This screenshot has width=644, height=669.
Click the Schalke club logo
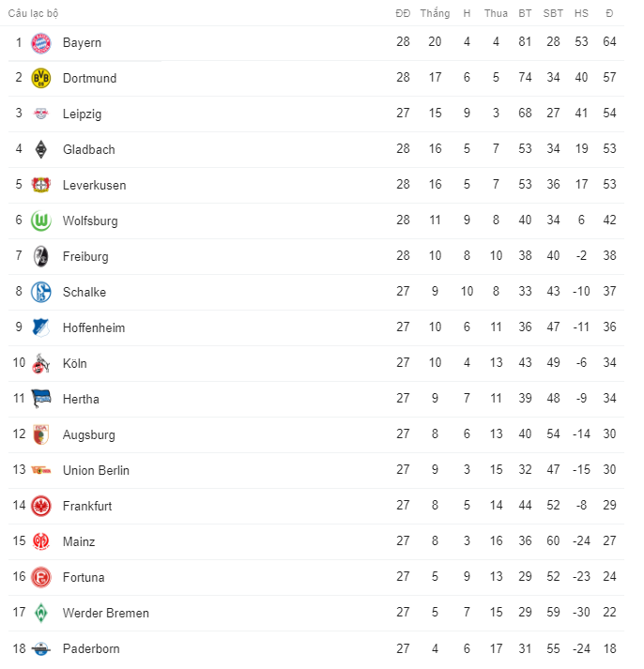[40, 292]
